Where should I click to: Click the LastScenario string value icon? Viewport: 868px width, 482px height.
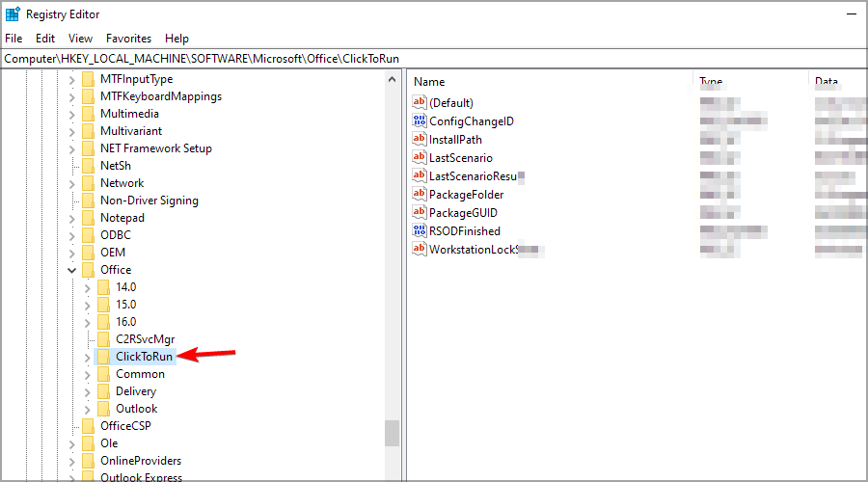tap(420, 156)
